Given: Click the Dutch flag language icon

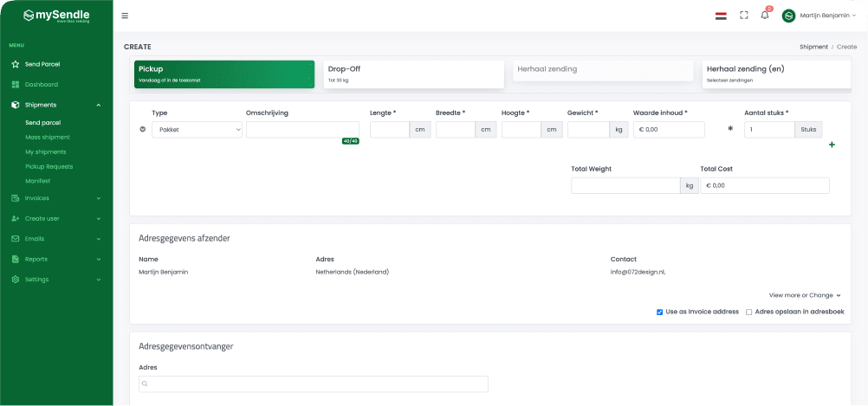Looking at the screenshot, I should (x=721, y=16).
